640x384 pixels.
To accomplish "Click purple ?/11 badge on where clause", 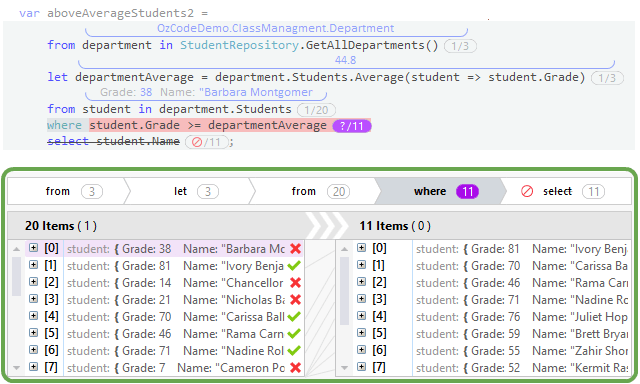I will pyautogui.click(x=352, y=126).
